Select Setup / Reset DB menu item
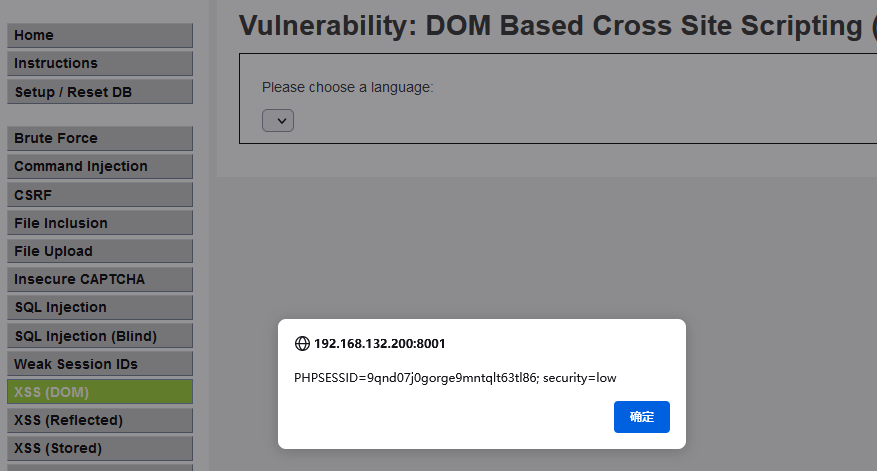This screenshot has height=471, width=877. [99, 92]
